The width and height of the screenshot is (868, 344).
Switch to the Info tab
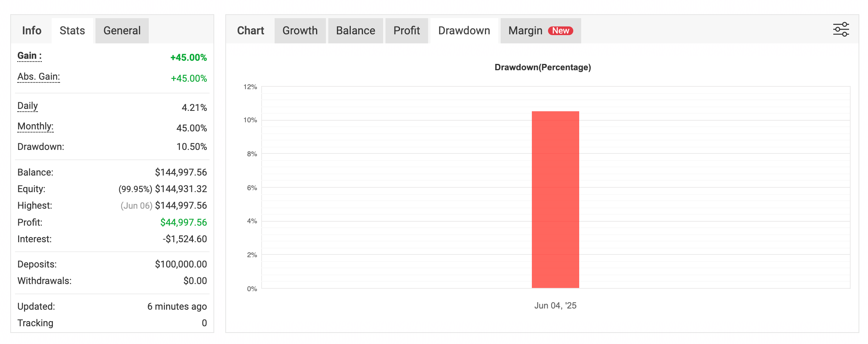click(x=32, y=31)
